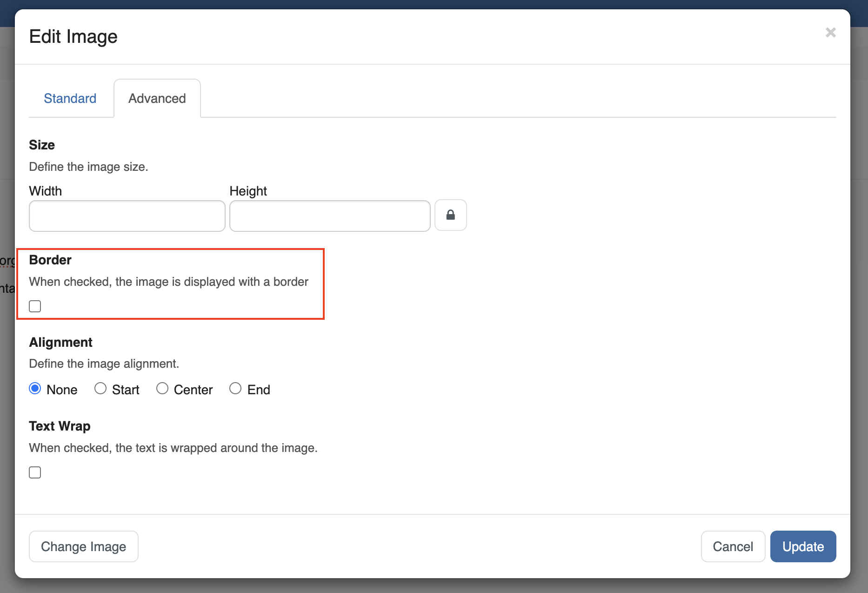Screen dimensions: 868x593
Task: Click the Text Wrap section heading
Action: pyautogui.click(x=60, y=426)
